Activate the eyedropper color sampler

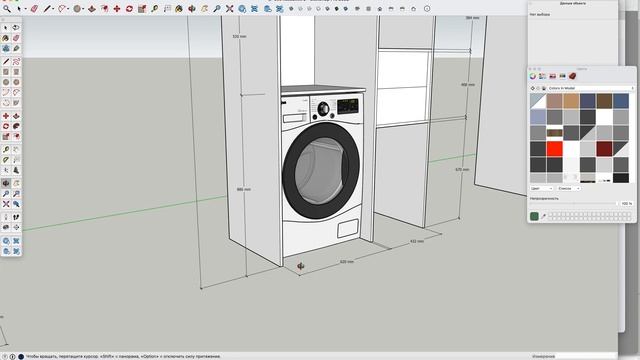click(543, 216)
